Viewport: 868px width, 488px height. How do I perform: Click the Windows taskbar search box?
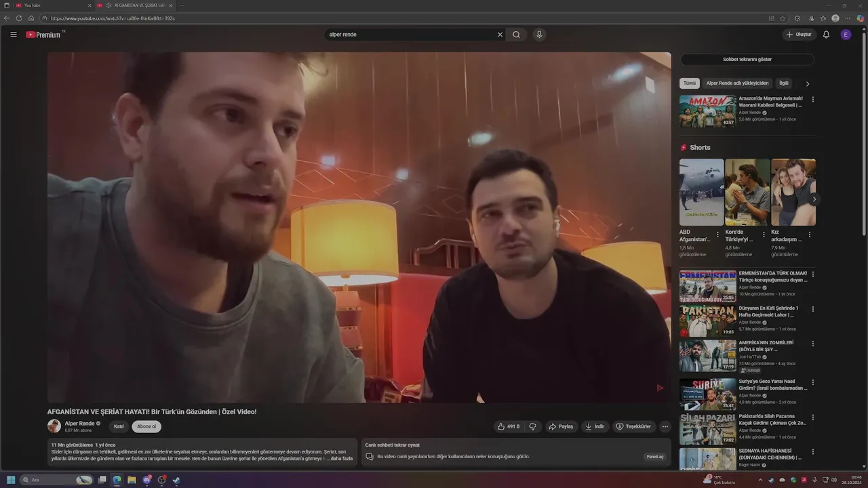point(57,480)
